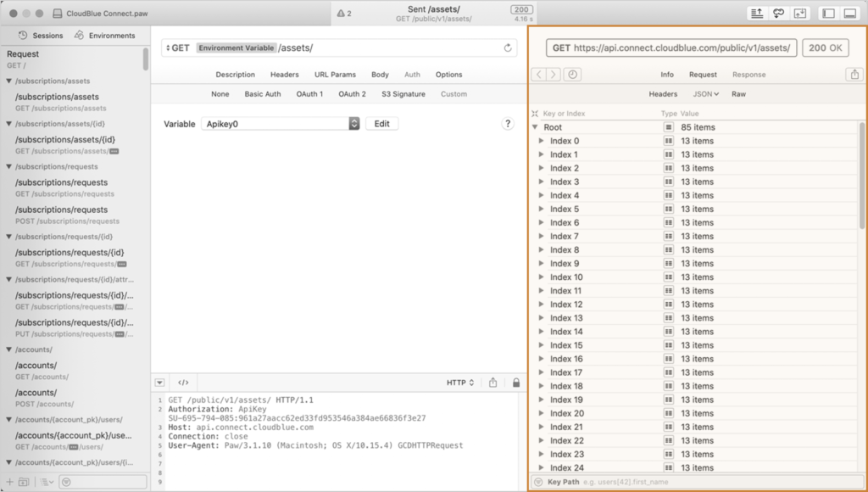Image resolution: width=868 pixels, height=492 pixels.
Task: Click the filter icon in the Key Path bar
Action: [538, 482]
